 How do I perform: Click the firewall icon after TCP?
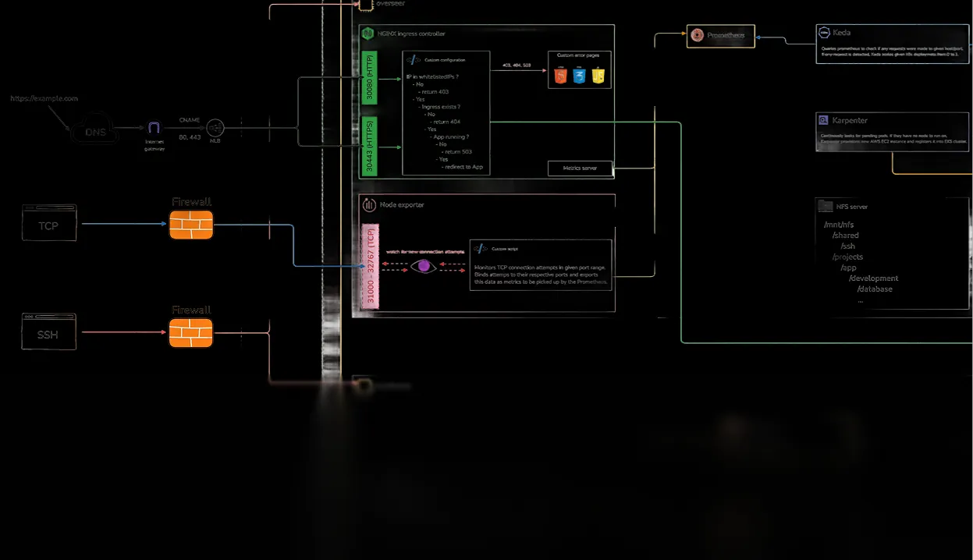191,225
